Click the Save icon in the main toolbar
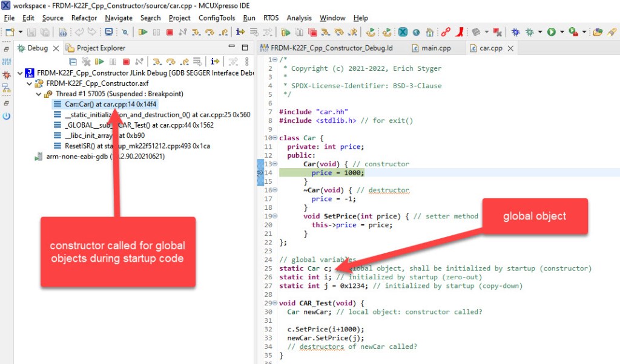Screen dimensions: 620x364 31,32
